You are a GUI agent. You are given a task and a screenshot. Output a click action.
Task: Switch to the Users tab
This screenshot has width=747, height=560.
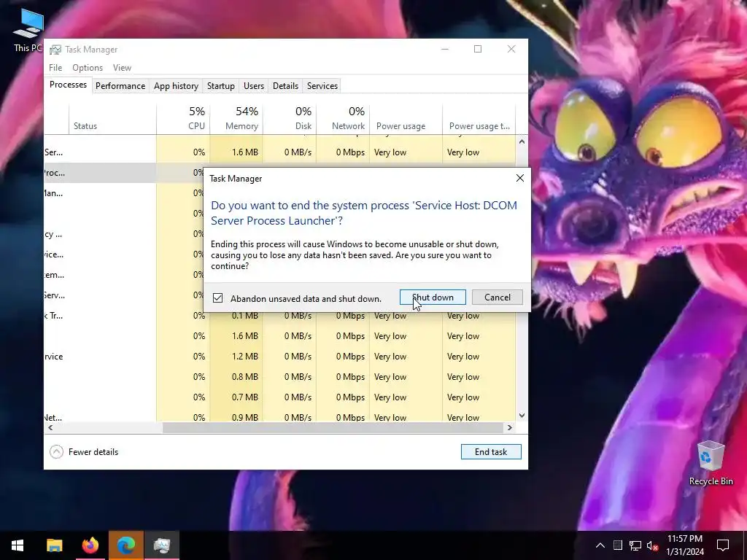(x=253, y=86)
